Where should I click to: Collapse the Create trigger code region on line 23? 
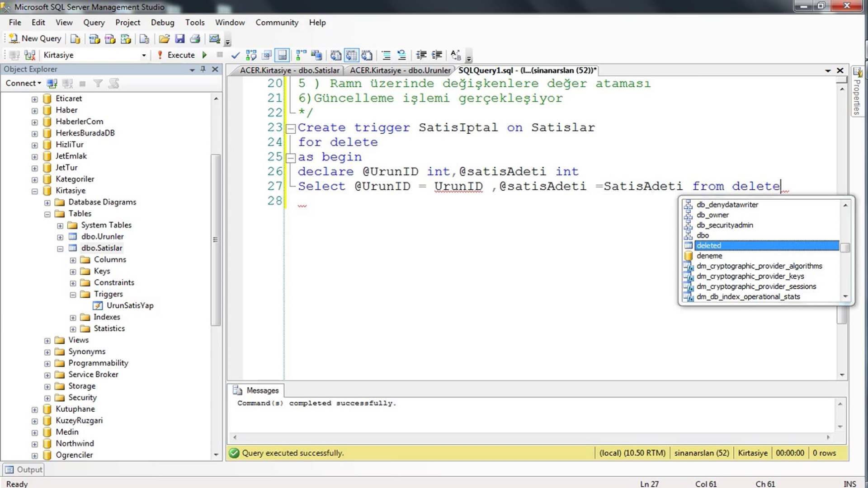[x=292, y=128]
